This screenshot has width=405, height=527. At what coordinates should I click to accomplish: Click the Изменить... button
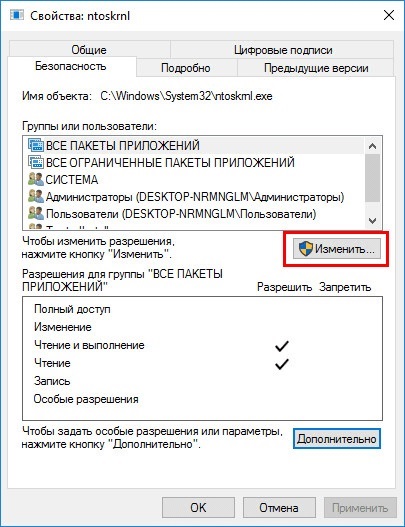(337, 249)
